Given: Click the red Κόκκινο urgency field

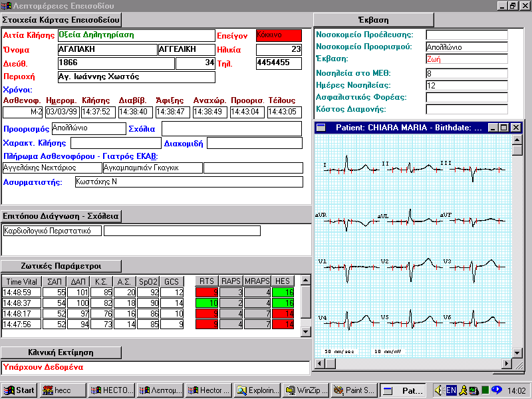Looking at the screenshot, I should tap(279, 35).
